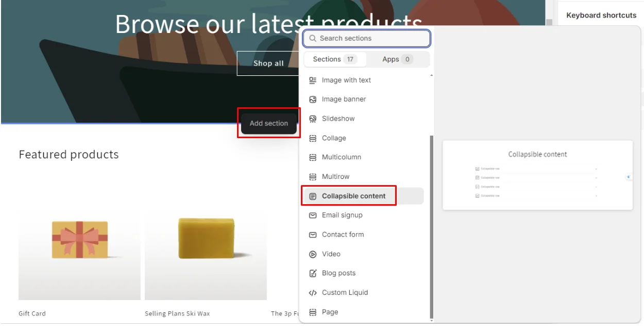Click the Image with text section icon
Screen dimensions: 644x331
[x=313, y=80]
